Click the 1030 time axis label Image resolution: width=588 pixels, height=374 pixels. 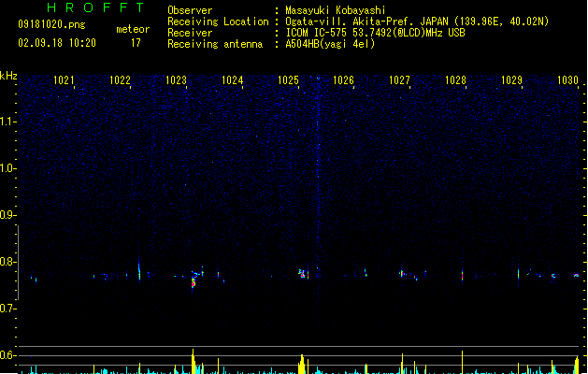click(x=567, y=80)
